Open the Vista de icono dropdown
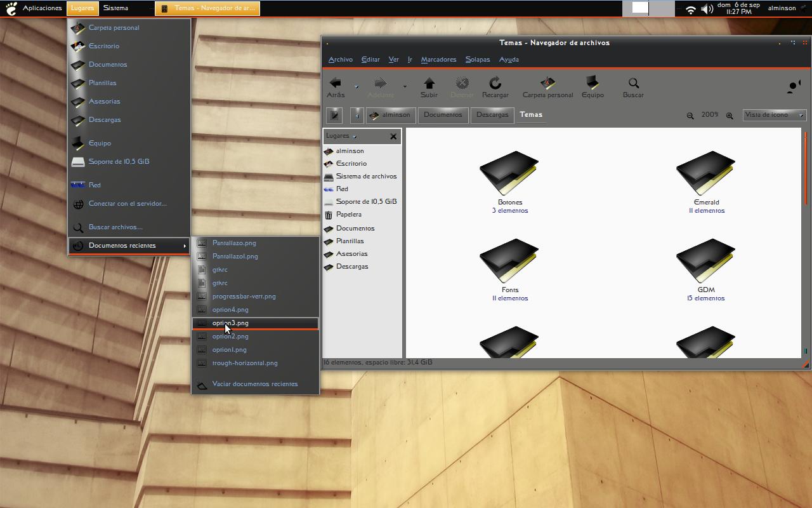This screenshot has width=812, height=508. 774,115
